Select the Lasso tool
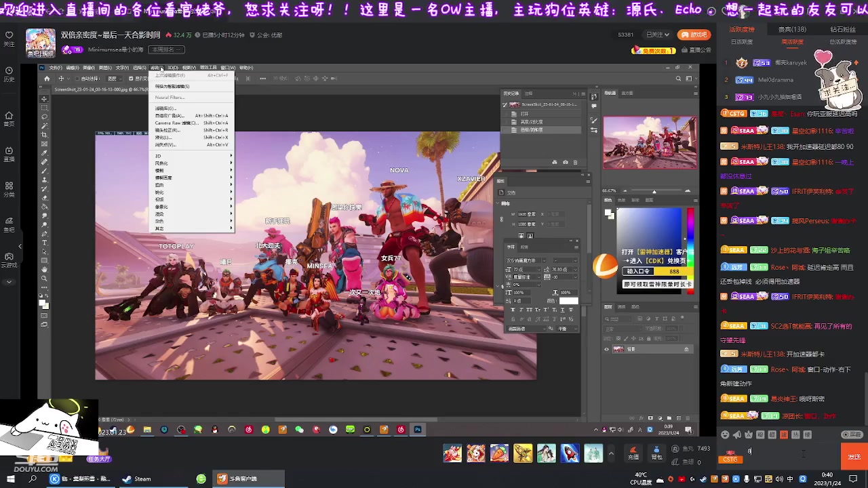Image resolution: width=868 pixels, height=488 pixels. click(x=45, y=117)
